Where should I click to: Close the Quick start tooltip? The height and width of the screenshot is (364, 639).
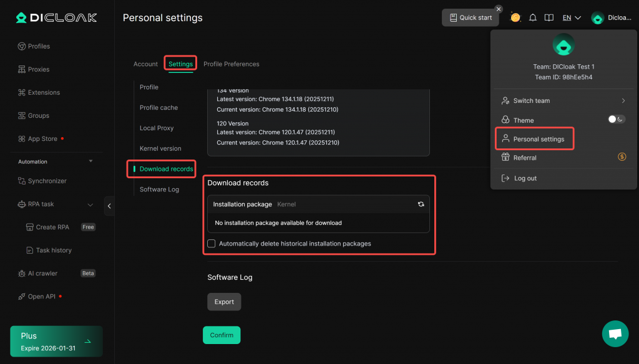coord(498,9)
